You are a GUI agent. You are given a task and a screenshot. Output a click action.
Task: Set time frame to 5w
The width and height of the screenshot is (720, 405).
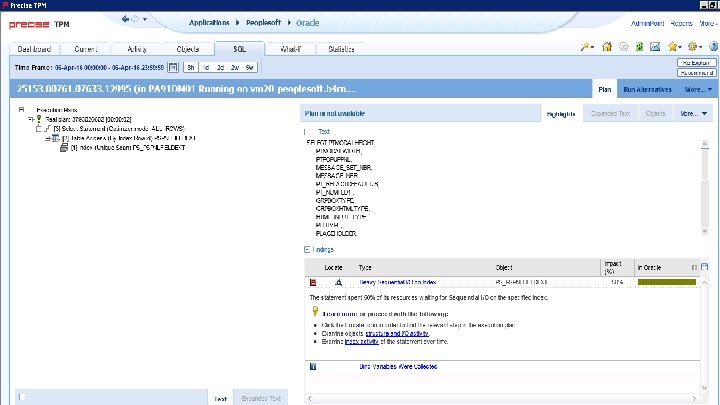coord(249,68)
